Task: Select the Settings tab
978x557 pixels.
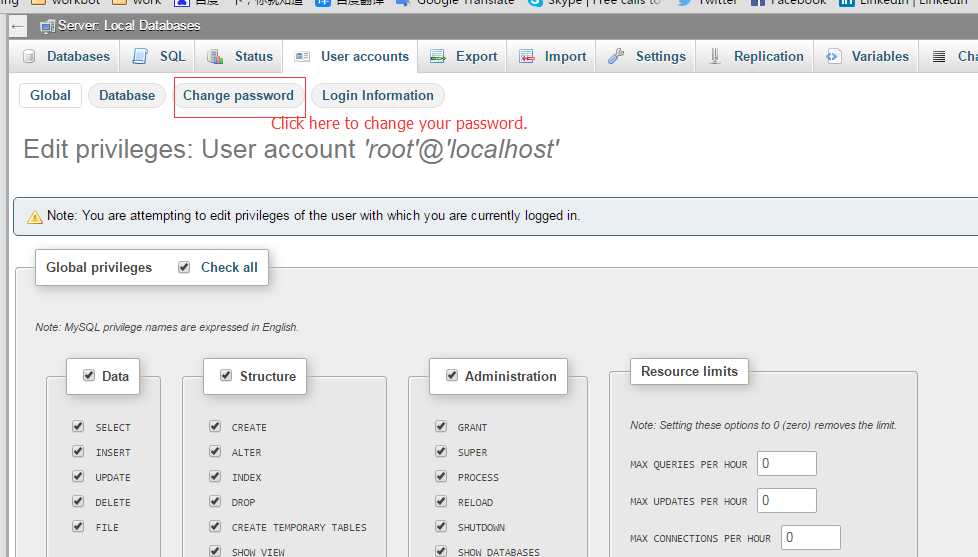Action: (647, 57)
